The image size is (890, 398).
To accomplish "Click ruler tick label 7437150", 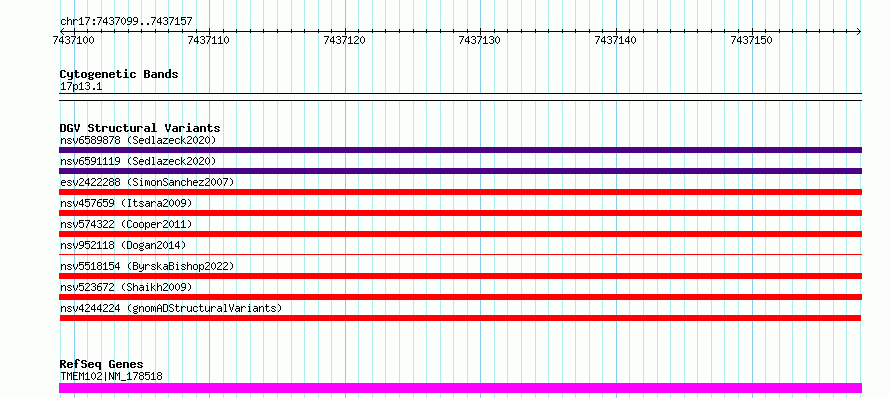I will 752,40.
